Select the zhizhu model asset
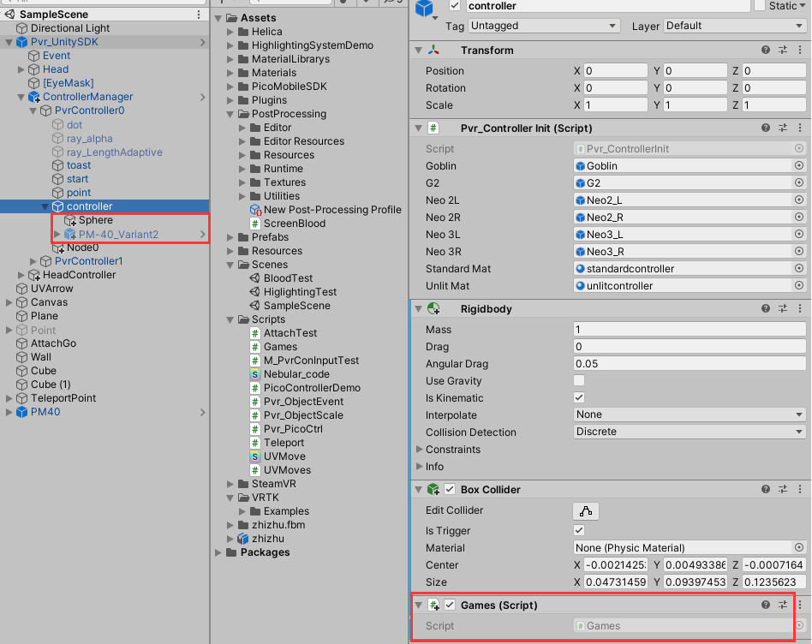This screenshot has width=812, height=644. click(261, 539)
